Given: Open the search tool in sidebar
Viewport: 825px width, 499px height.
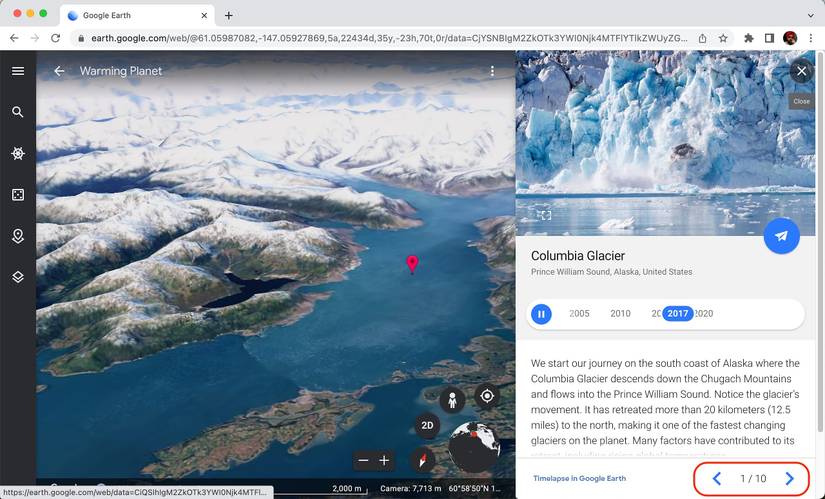Looking at the screenshot, I should tap(18, 112).
